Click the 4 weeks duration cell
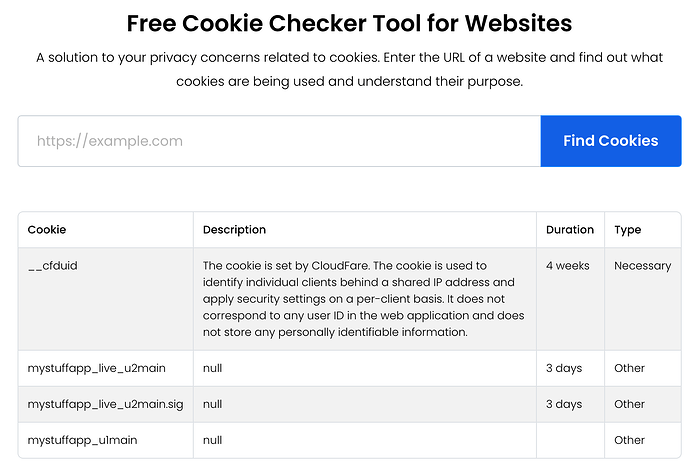The height and width of the screenshot is (467, 690). pyautogui.click(x=568, y=266)
